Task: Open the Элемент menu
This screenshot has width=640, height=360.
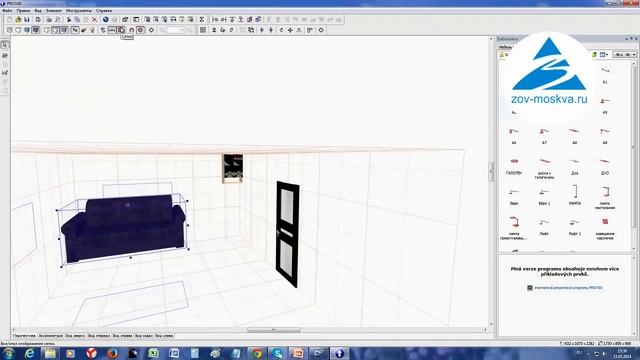Action: click(x=53, y=11)
